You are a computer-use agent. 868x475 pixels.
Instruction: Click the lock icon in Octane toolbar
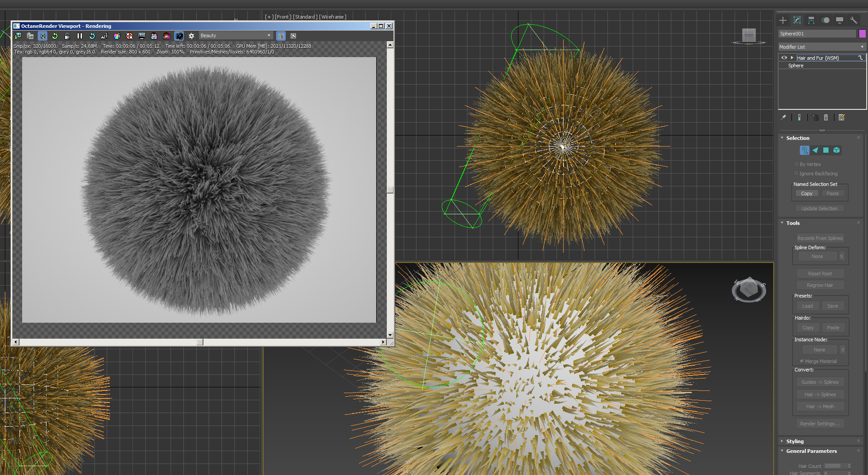tap(67, 36)
